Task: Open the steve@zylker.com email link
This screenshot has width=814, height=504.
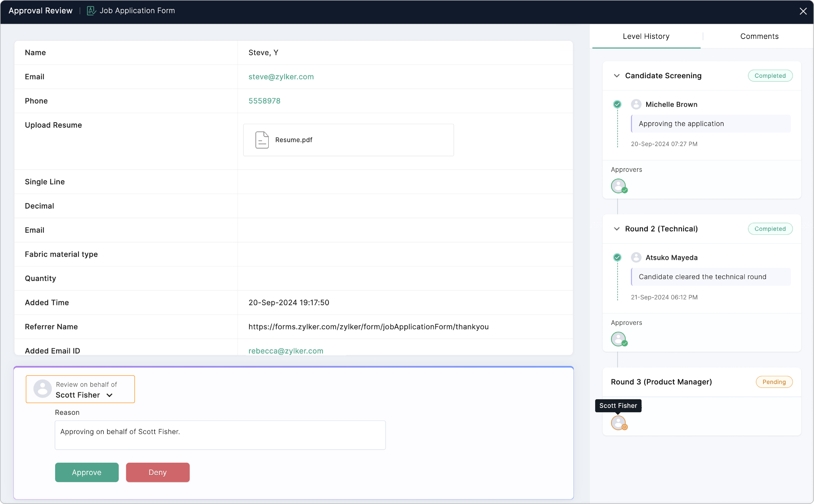Action: (281, 77)
